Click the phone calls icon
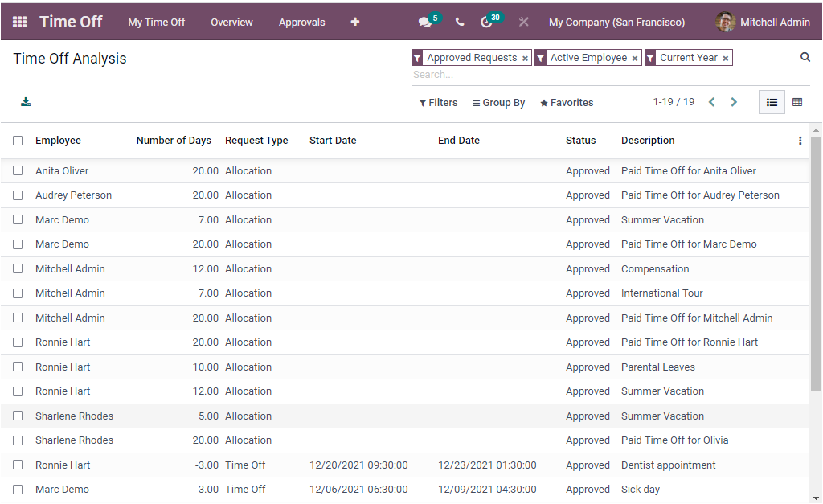The height and width of the screenshot is (504, 823). click(459, 22)
